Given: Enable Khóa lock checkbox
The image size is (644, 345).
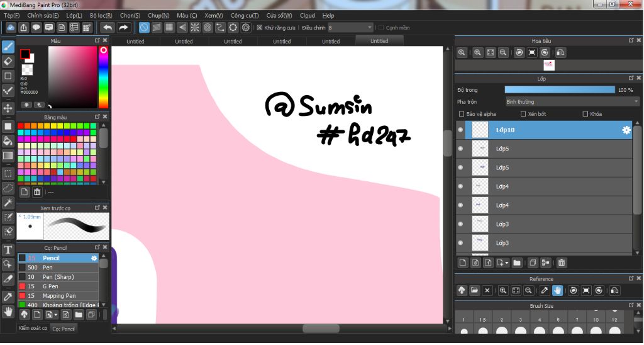Looking at the screenshot, I should [586, 114].
